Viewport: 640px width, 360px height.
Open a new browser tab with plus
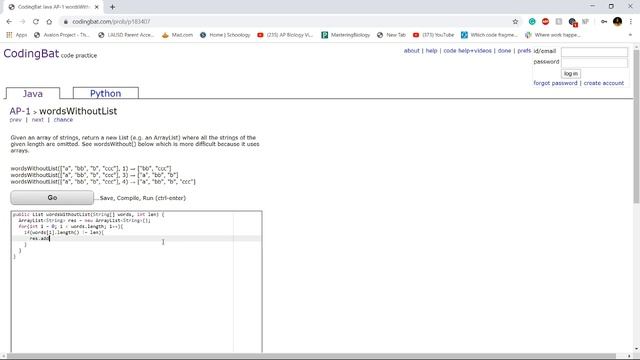click(x=112, y=7)
